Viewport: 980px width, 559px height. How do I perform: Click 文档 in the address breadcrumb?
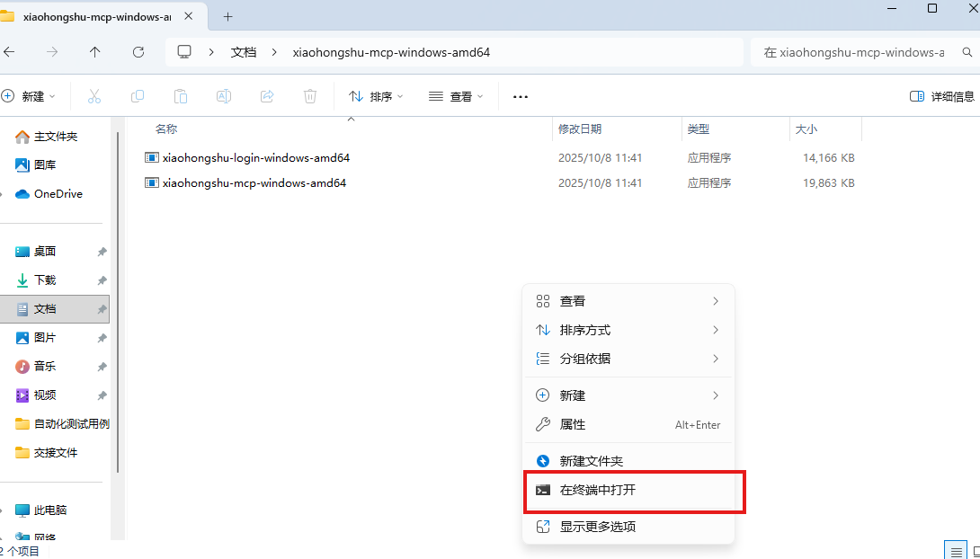point(244,52)
